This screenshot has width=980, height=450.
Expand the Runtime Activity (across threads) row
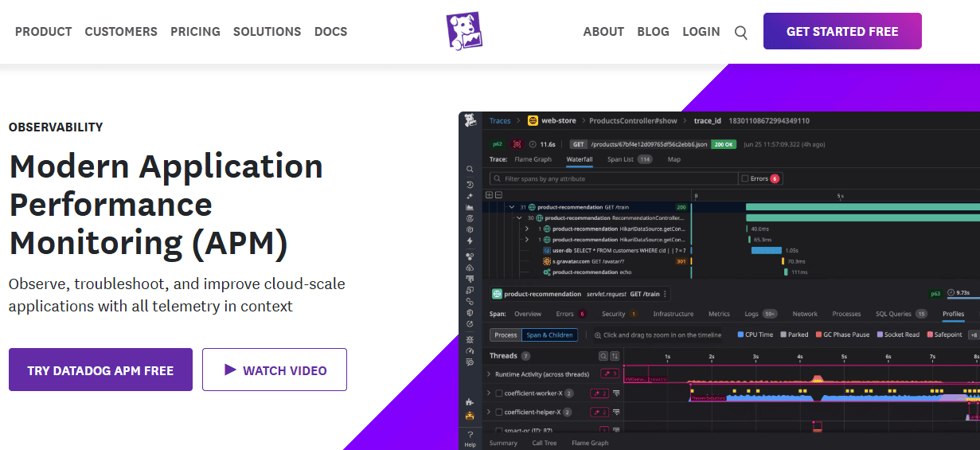click(489, 374)
